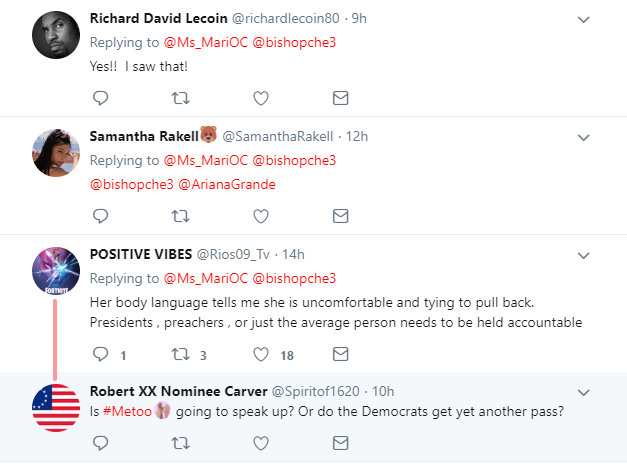
Task: Expand the menu on Samantha Rakell's tweet
Action: (x=586, y=135)
